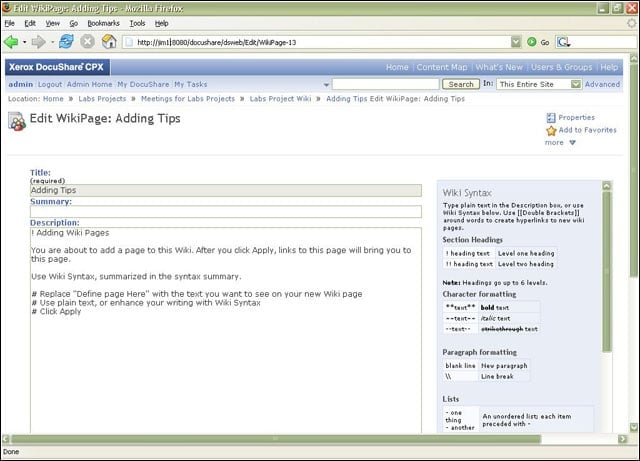Screen dimensions: 640x461
Task: Open the Content Map link
Action: 442,67
